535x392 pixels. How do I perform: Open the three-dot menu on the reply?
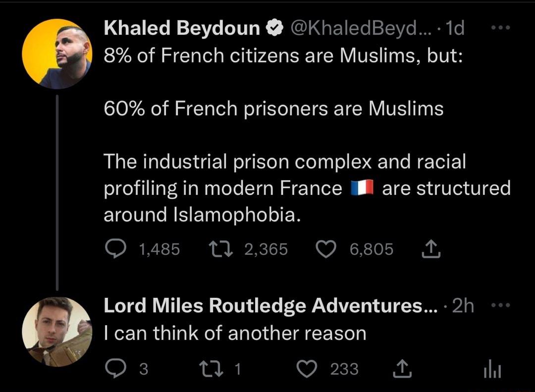coord(500,304)
